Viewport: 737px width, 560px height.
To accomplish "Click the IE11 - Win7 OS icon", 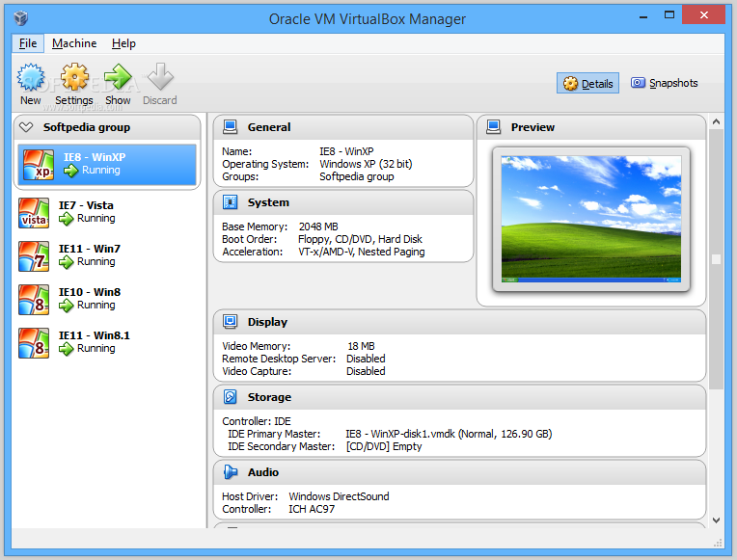I will tap(34, 256).
